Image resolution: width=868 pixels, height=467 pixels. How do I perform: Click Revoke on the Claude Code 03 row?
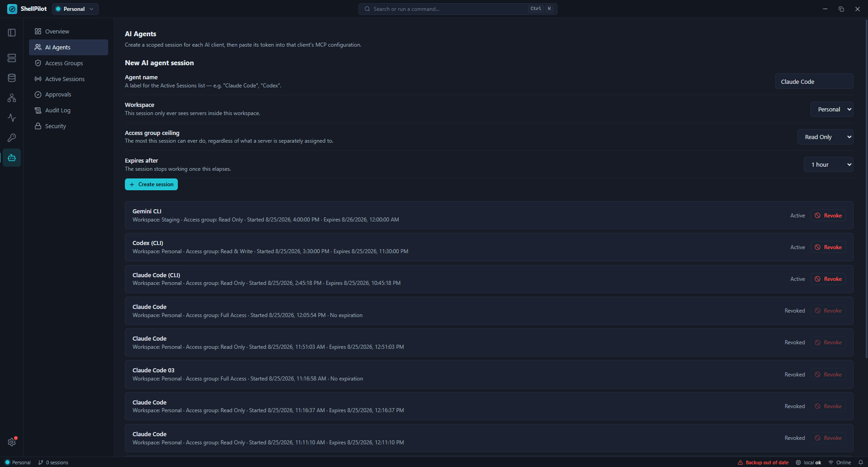click(x=828, y=375)
